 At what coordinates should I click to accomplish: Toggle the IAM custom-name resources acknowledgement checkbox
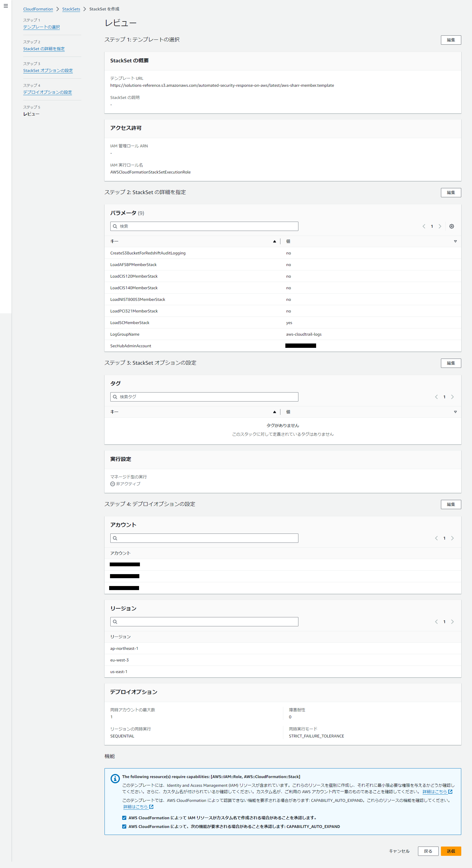pos(124,818)
